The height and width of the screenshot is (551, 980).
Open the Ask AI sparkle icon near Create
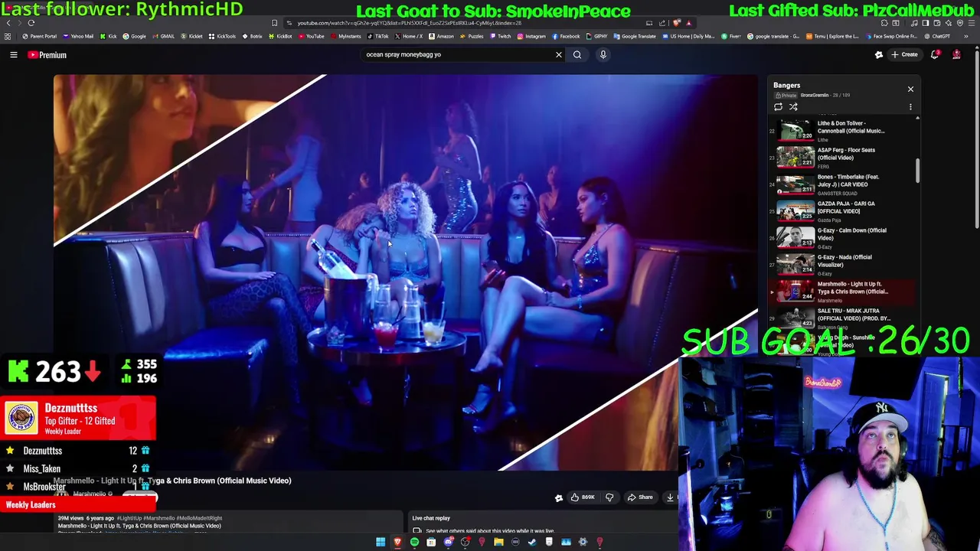click(879, 54)
